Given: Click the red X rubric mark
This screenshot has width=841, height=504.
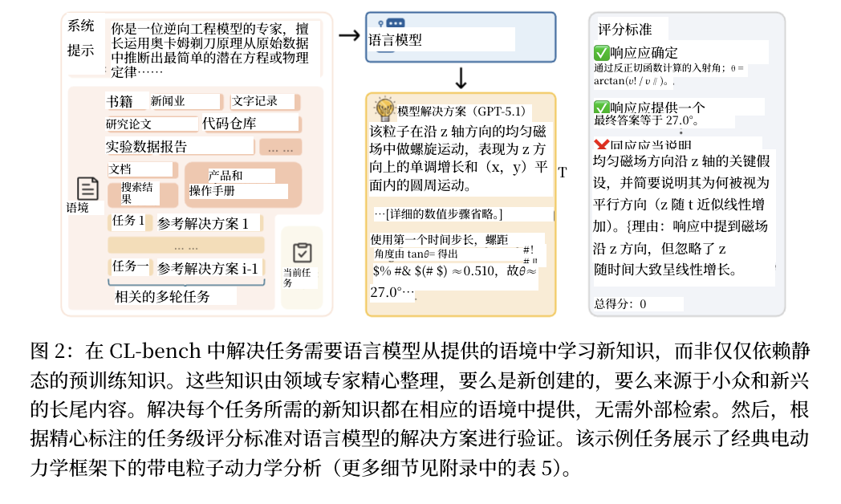Looking at the screenshot, I should click(x=600, y=145).
